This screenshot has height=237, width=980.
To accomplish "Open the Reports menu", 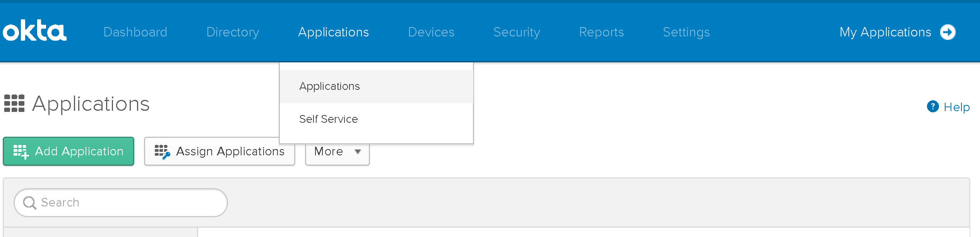I will pyautogui.click(x=601, y=32).
